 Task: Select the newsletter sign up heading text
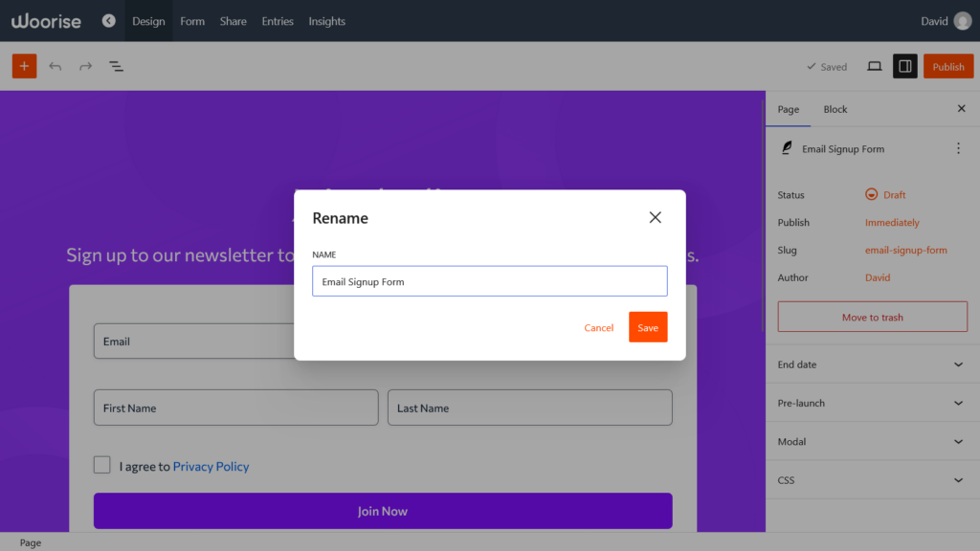pyautogui.click(x=180, y=254)
